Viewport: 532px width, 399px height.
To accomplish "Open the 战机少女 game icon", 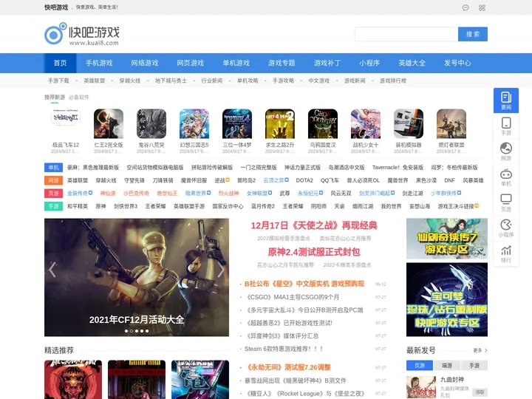I will point(366,123).
